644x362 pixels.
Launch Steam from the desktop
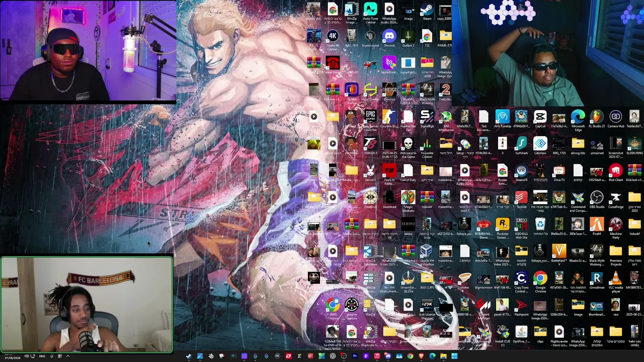pyautogui.click(x=427, y=13)
